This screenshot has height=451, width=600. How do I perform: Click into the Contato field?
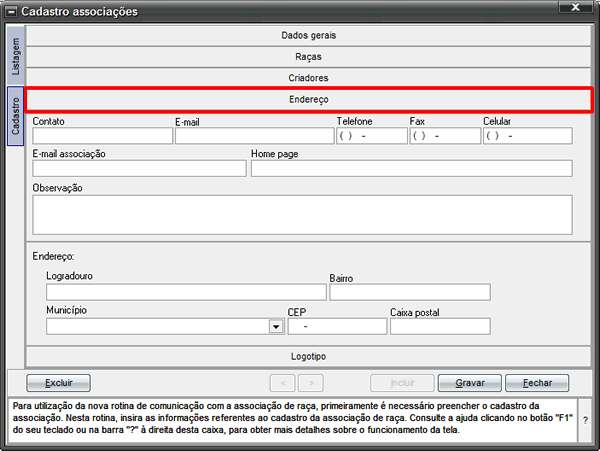[103, 136]
